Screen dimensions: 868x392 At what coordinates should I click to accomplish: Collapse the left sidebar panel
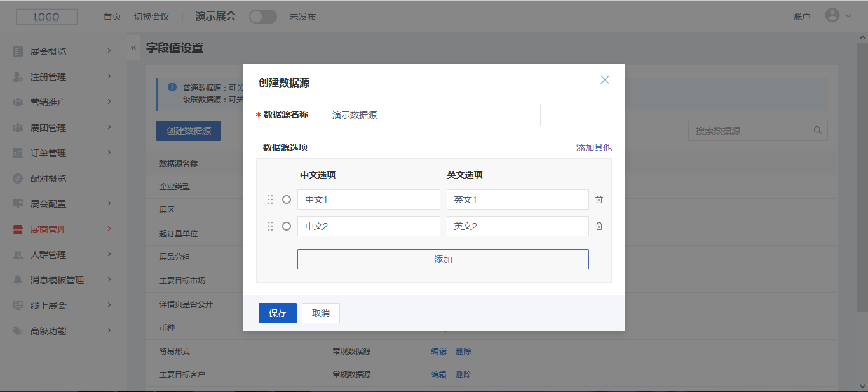(133, 48)
